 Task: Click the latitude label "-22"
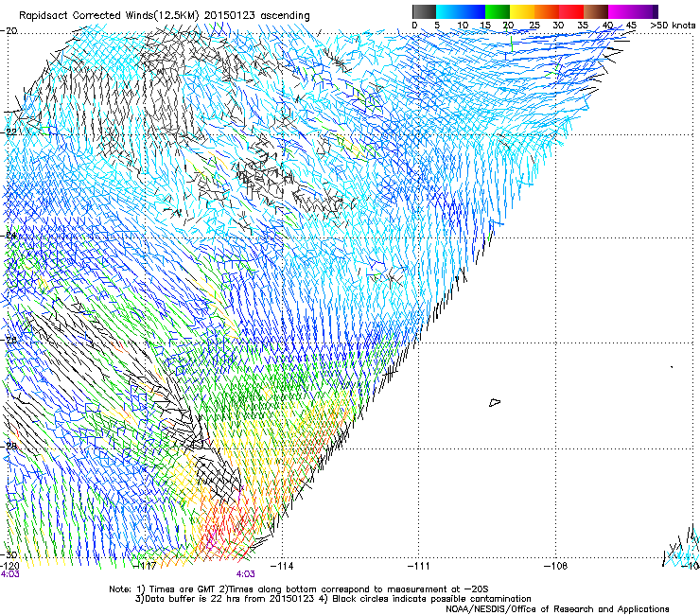click(x=9, y=132)
